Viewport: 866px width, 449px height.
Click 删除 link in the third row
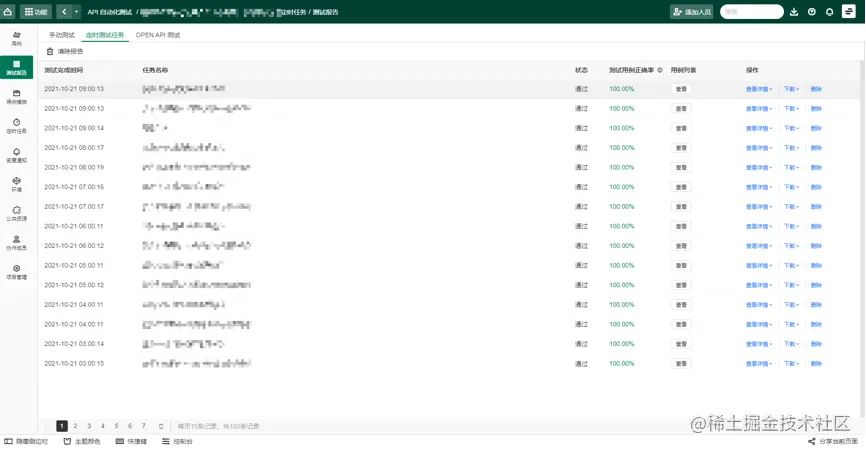(x=816, y=128)
